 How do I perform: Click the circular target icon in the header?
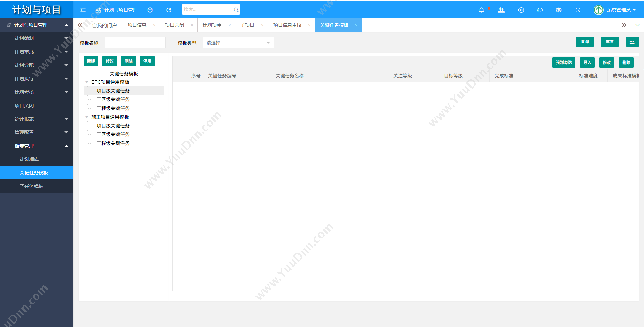pos(521,10)
